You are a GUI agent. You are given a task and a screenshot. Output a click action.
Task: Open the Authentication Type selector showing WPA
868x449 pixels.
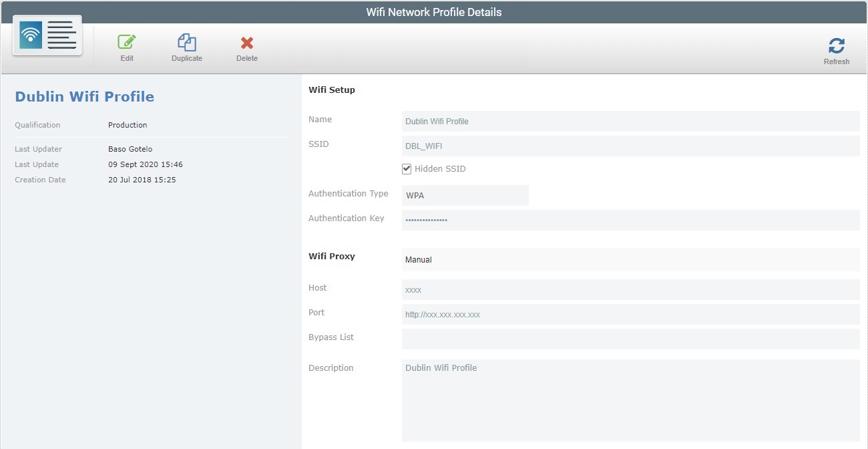tap(465, 195)
